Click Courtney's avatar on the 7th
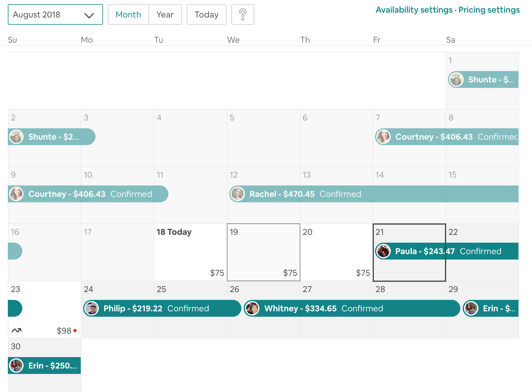532x392 pixels. 383,137
